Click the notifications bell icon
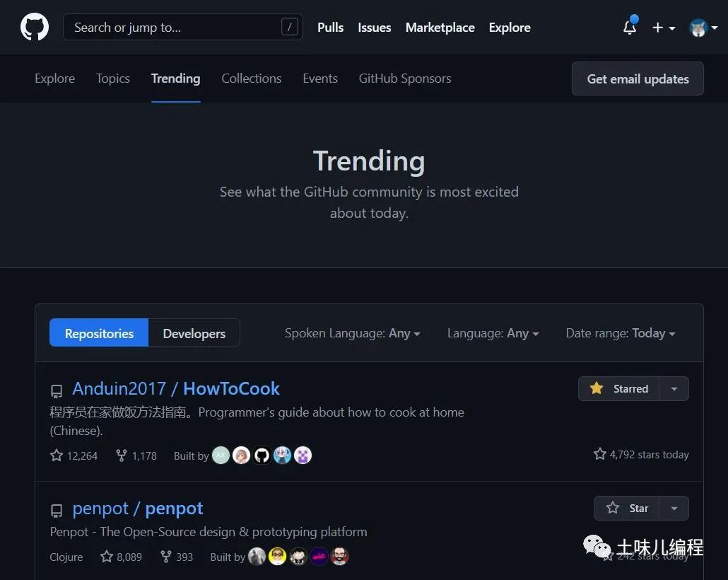 click(x=630, y=27)
